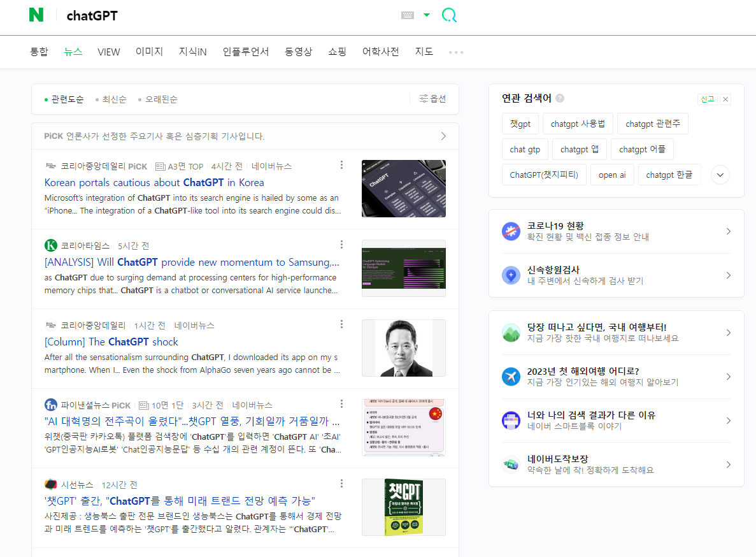Click the green Naver N logo
The width and height of the screenshot is (756, 557).
click(36, 15)
